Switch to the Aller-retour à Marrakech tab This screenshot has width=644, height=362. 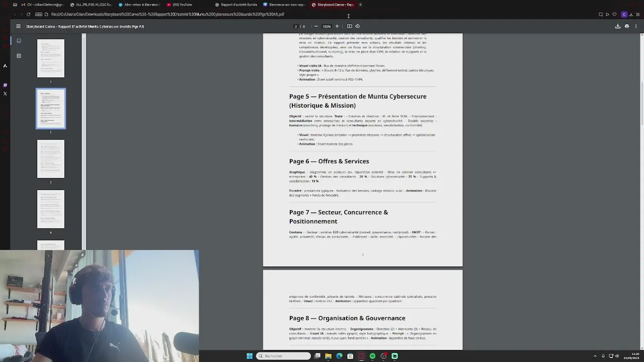coord(139,5)
